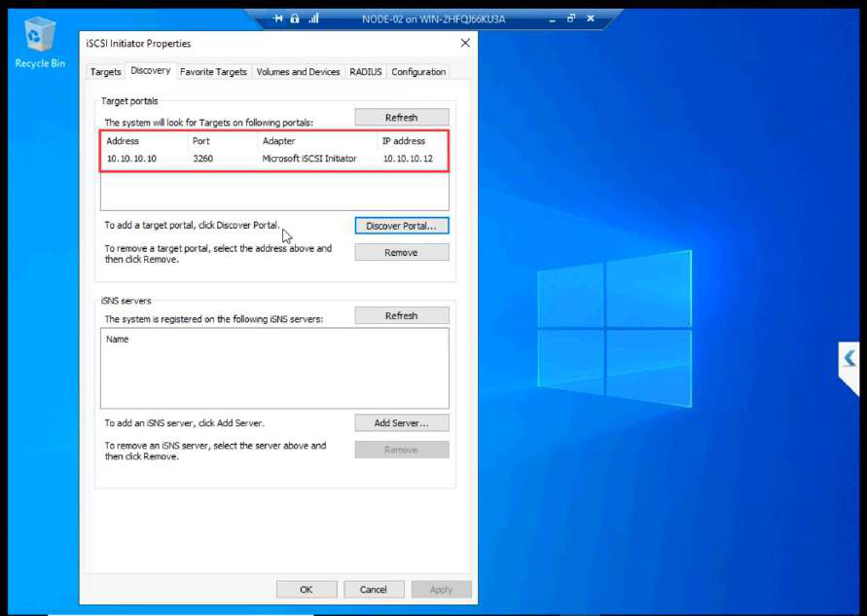The height and width of the screenshot is (616, 867).
Task: Click the lock icon in the remote session bar
Action: pos(295,18)
